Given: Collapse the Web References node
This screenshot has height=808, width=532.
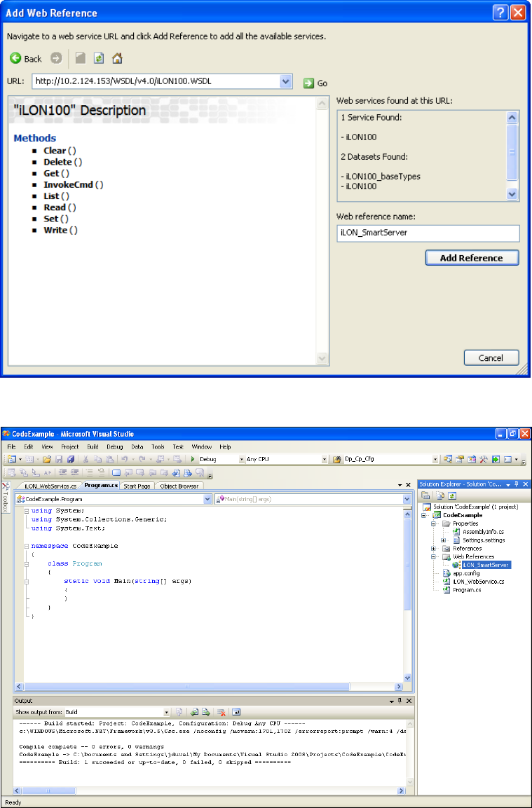Looking at the screenshot, I should [434, 556].
